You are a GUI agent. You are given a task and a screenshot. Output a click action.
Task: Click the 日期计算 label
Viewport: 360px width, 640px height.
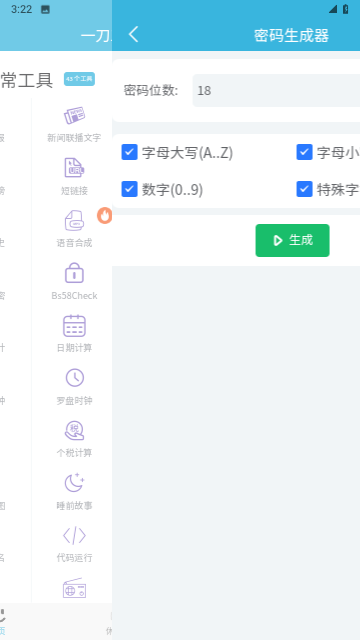(74, 348)
